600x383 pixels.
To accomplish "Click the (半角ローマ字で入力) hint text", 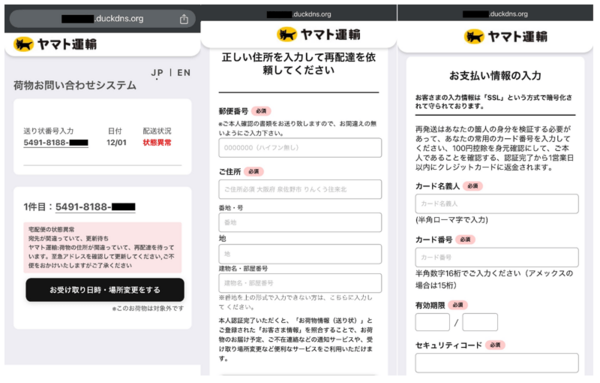I will click(452, 220).
